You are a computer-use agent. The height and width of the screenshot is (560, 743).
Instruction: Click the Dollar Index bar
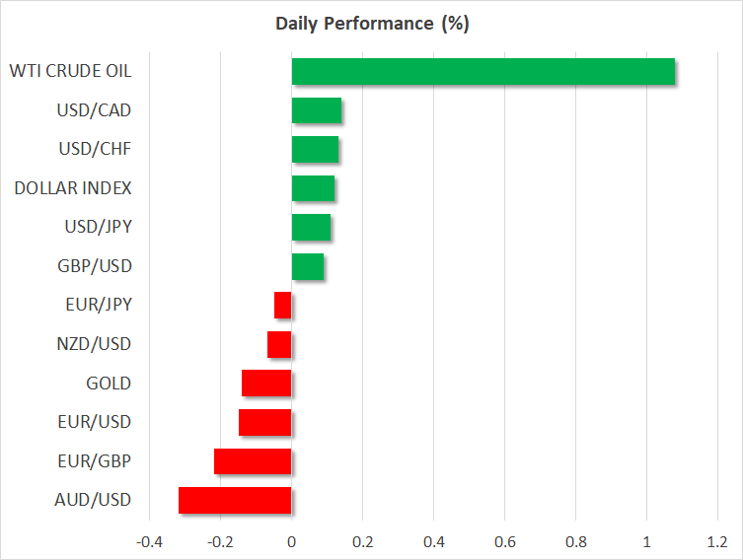coord(313,188)
